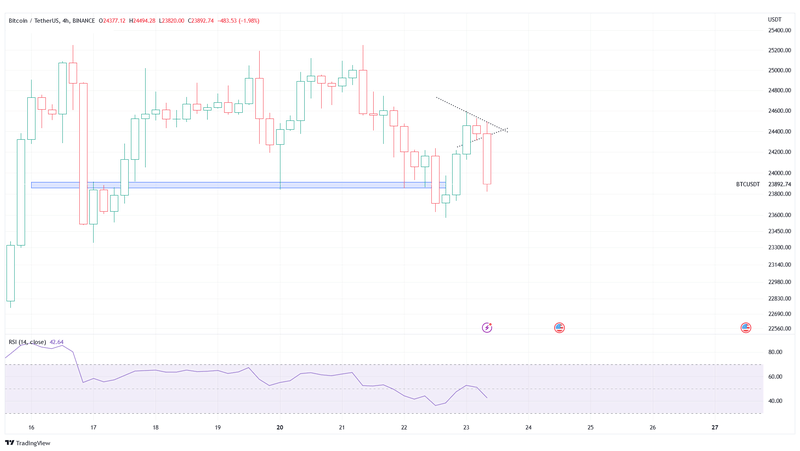Click the 22980.00 price axis label
The width and height of the screenshot is (800, 451).
click(780, 282)
